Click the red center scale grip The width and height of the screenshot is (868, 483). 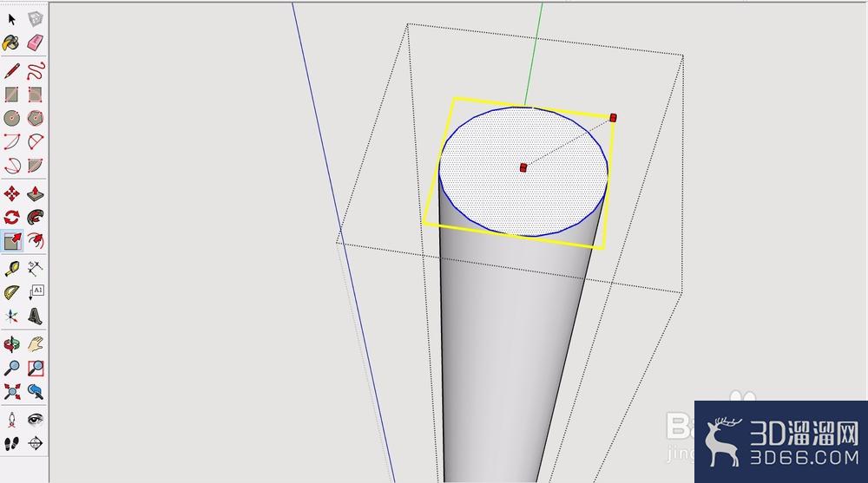(523, 167)
